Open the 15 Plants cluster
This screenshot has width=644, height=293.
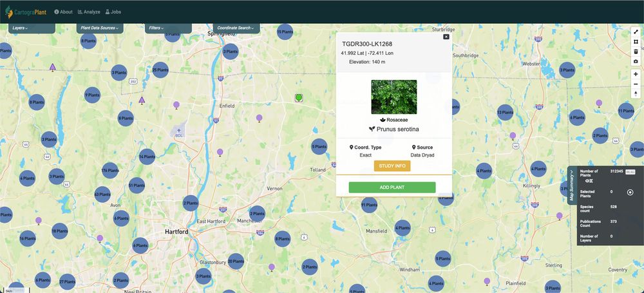click(285, 32)
